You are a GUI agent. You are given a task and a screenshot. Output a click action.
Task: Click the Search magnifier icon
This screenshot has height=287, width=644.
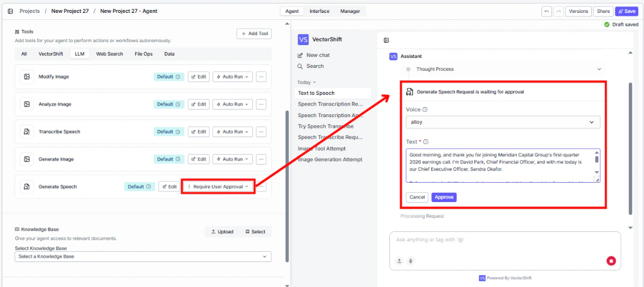pos(300,66)
